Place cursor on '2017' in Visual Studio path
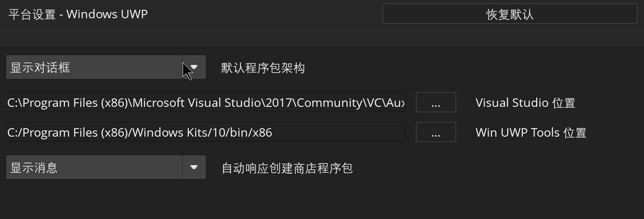 pos(278,103)
